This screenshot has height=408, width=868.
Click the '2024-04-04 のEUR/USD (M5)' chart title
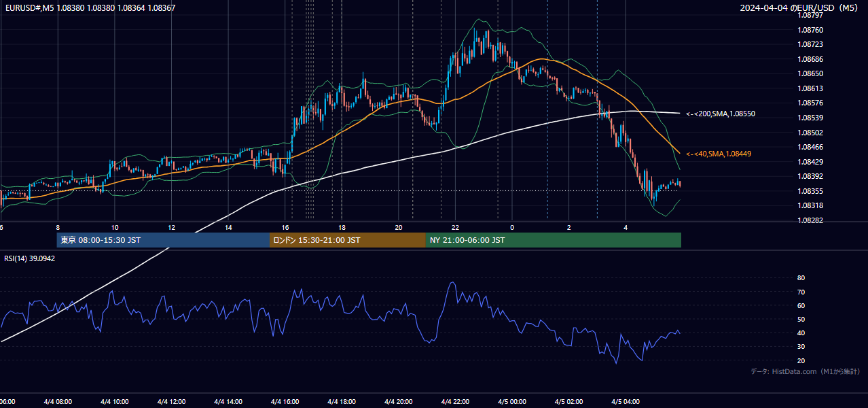[800, 8]
